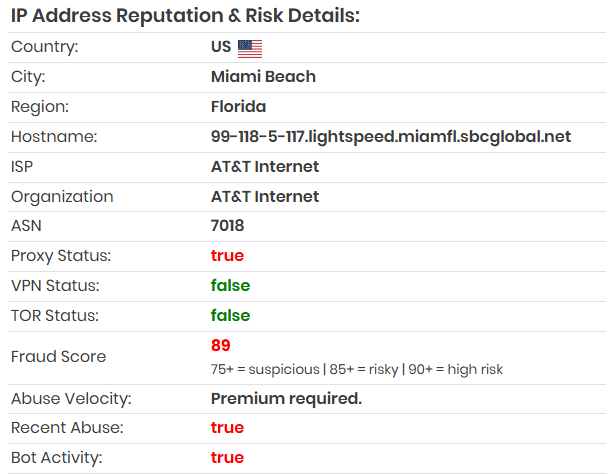Click the 'Hostname:' row label

click(x=54, y=137)
